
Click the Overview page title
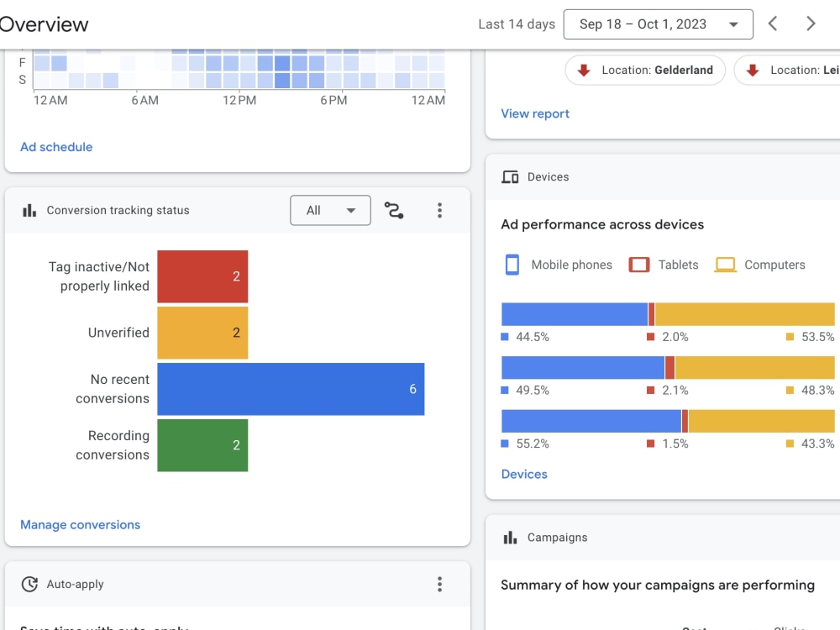[x=44, y=24]
